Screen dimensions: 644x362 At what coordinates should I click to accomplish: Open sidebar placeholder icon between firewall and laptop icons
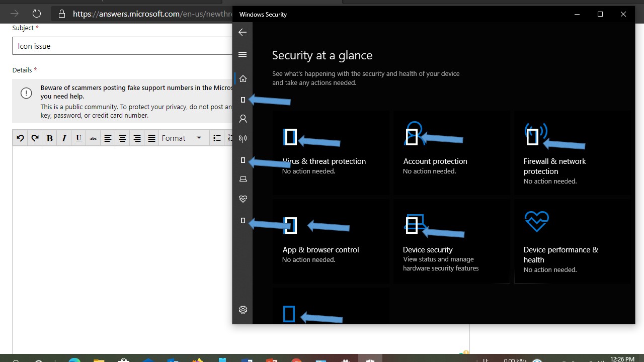(x=243, y=160)
